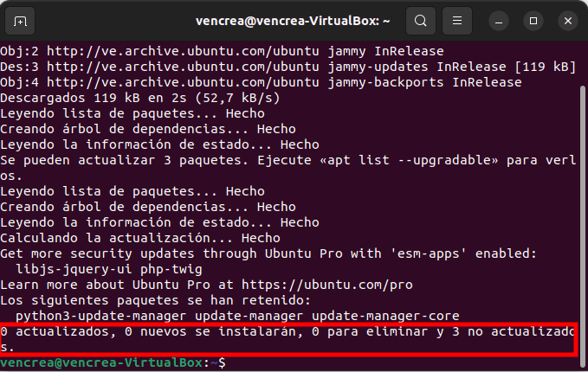Click the jammy-backports archive URL line
This screenshot has width=588, height=372.
[x=261, y=82]
